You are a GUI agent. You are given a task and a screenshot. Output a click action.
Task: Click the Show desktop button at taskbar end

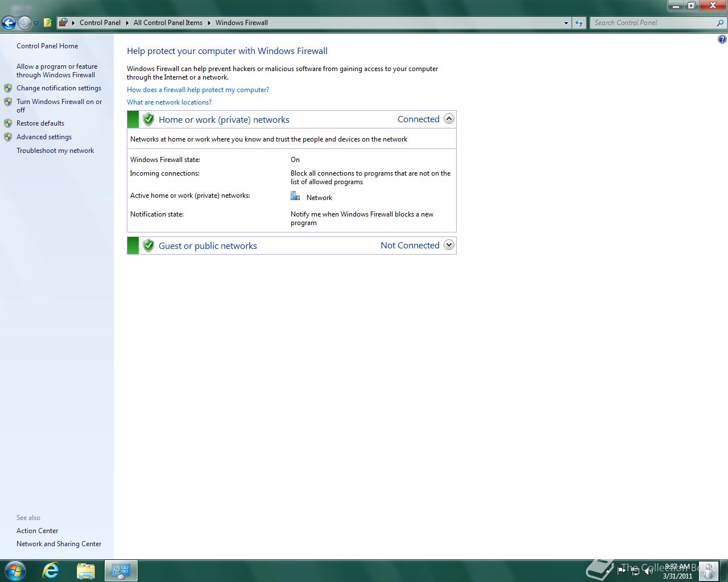point(724,571)
